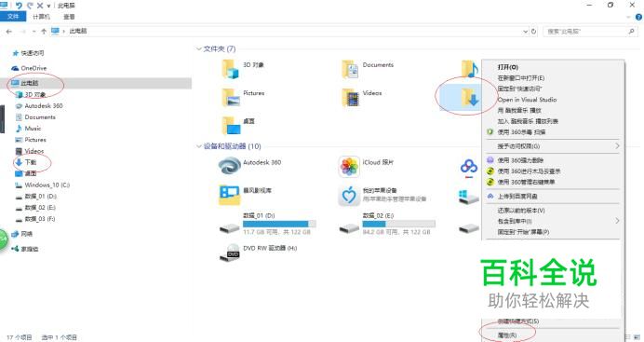Image resolution: width=644 pixels, height=342 pixels.
Task: Switch to the 计算机 ribbon tab
Action: [x=41, y=17]
